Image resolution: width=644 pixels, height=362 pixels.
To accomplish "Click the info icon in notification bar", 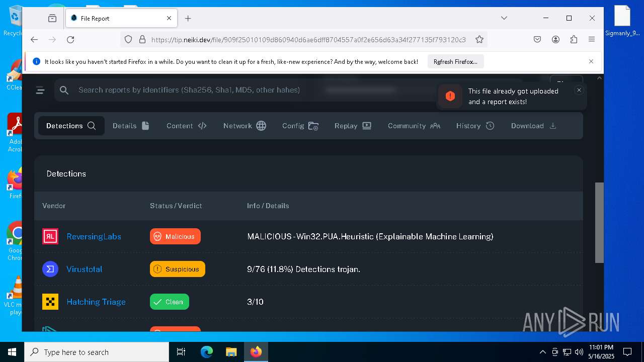I will coord(36,61).
